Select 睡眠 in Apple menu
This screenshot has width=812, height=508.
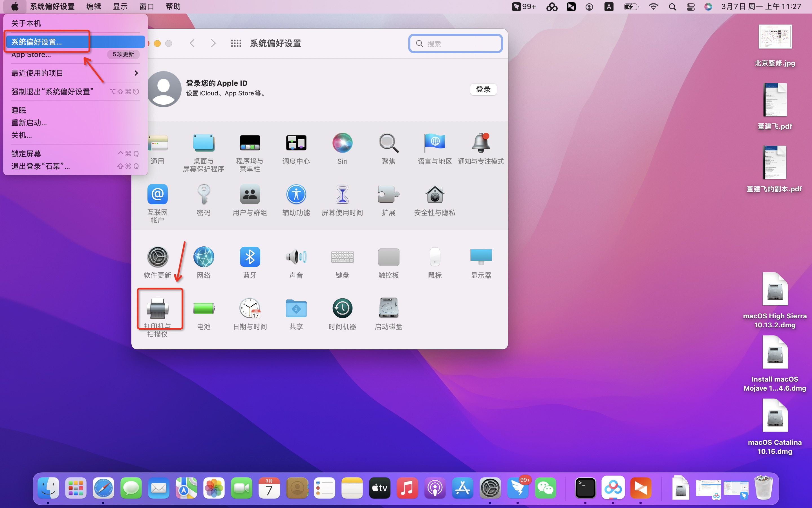point(76,110)
